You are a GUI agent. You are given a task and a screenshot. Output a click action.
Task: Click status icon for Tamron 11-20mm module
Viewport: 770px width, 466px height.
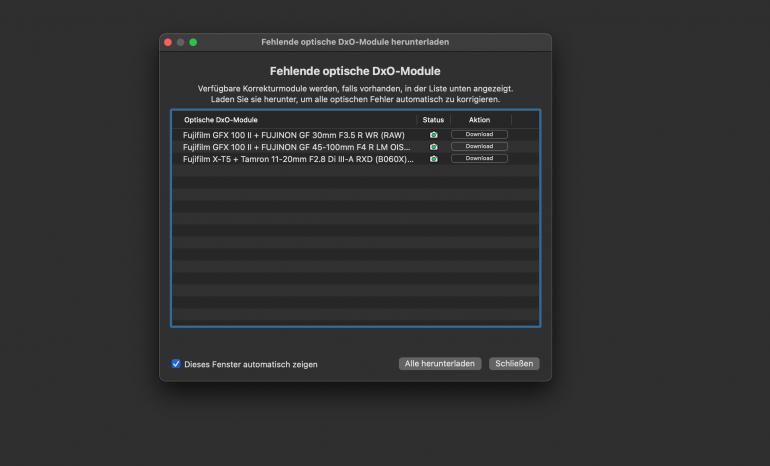(433, 158)
